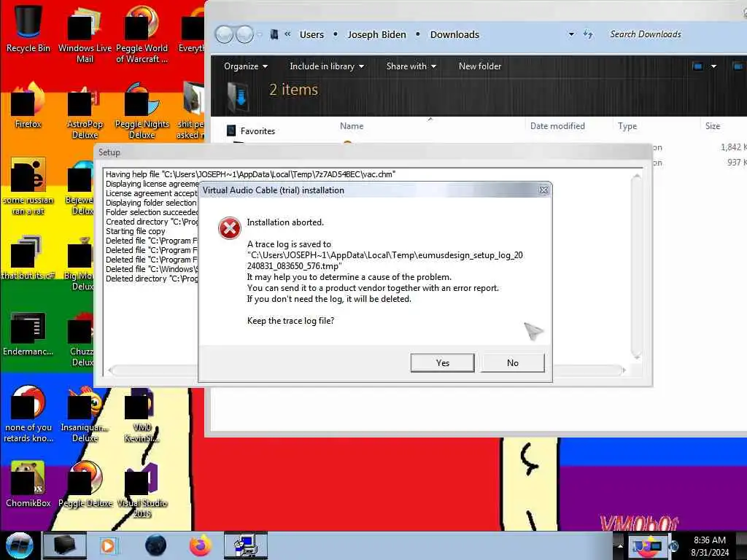Open the dark sphere taskbar icon
Image resolution: width=747 pixels, height=560 pixels.
156,545
